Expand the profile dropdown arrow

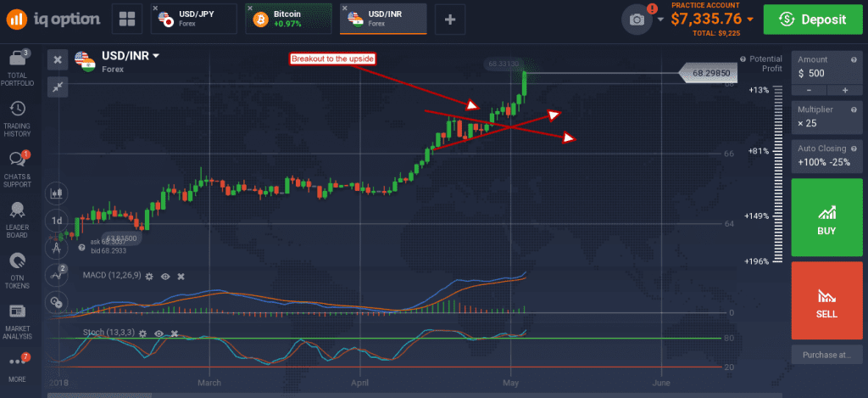pyautogui.click(x=661, y=20)
